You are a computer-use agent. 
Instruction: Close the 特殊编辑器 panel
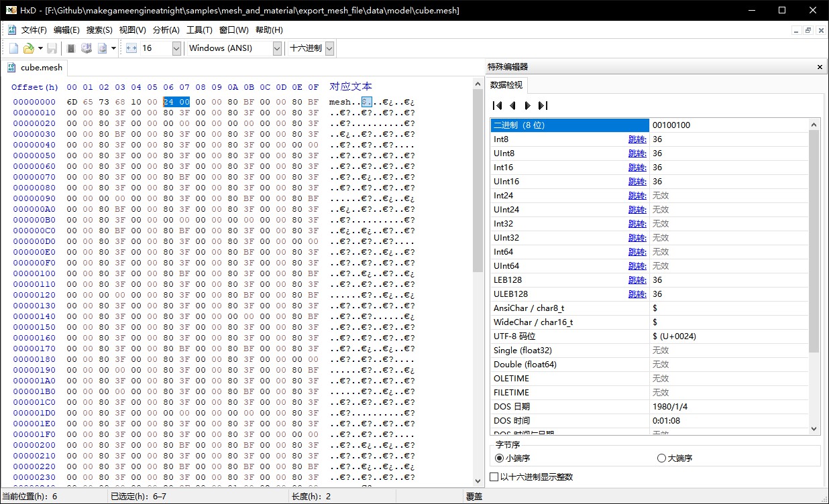tap(820, 67)
